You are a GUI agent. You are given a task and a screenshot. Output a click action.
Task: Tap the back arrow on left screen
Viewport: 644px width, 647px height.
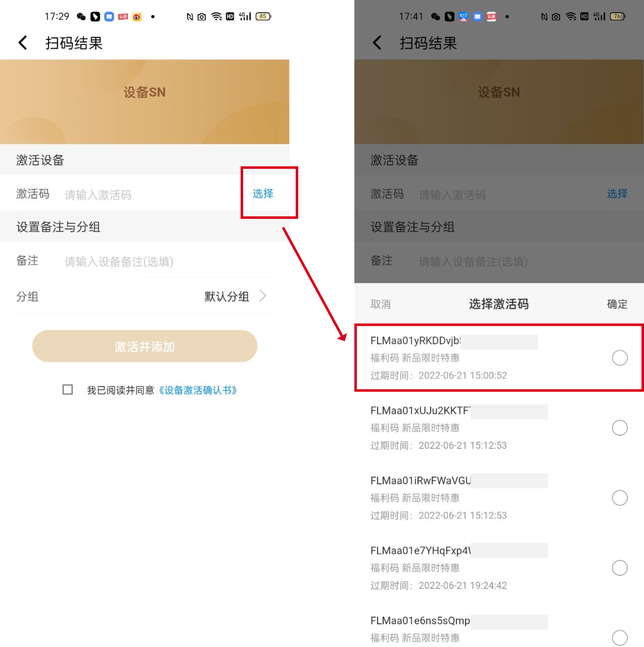coord(23,43)
